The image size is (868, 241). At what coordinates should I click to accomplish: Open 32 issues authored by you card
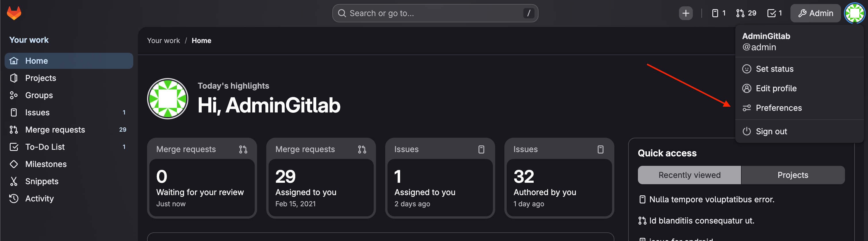point(559,178)
